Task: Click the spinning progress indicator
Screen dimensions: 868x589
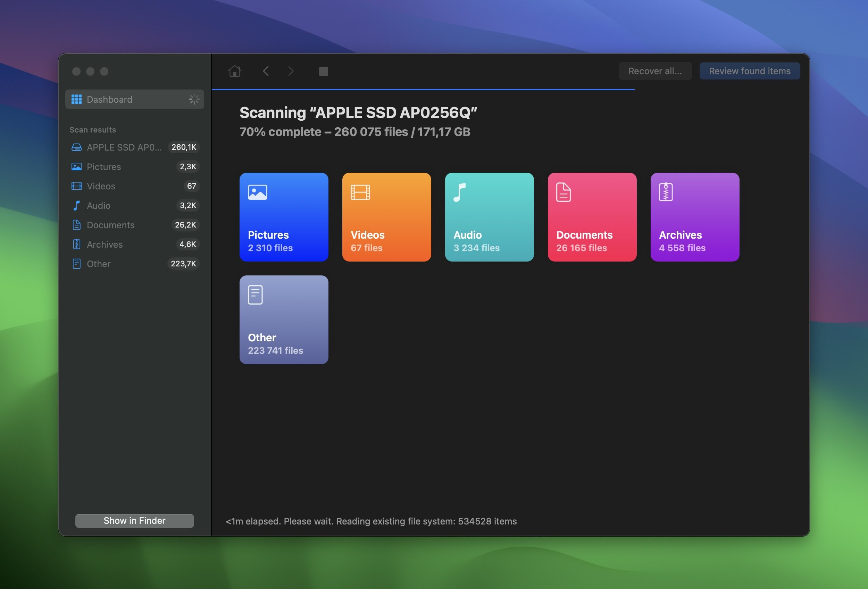Action: coord(193,99)
